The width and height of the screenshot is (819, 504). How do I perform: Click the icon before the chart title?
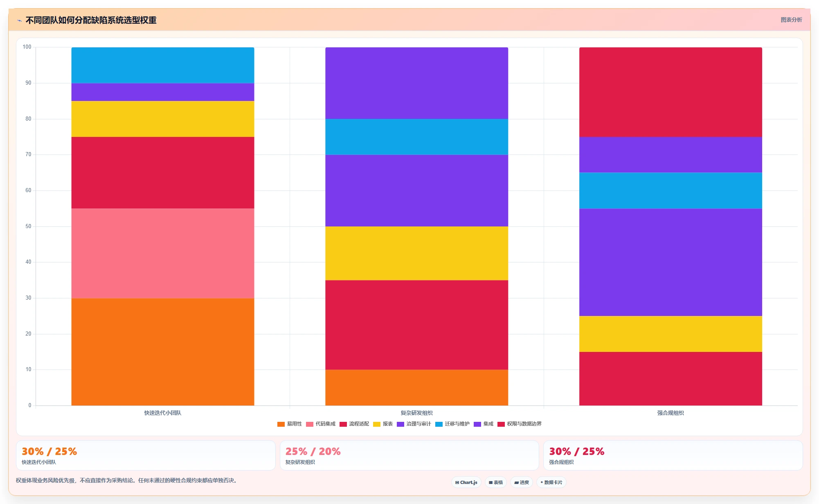19,20
